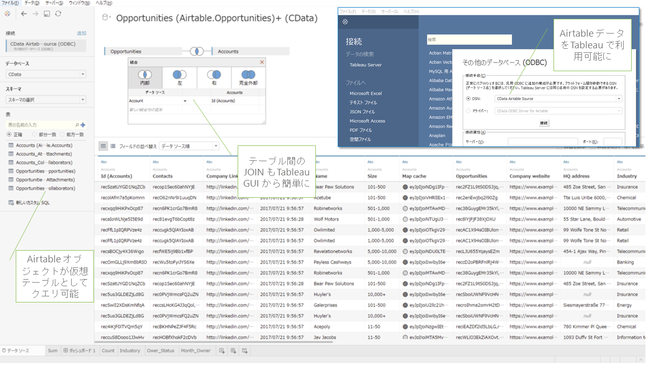Switch to the metadata list view icon
650x365 pixels.
pyautogui.click(x=113, y=146)
